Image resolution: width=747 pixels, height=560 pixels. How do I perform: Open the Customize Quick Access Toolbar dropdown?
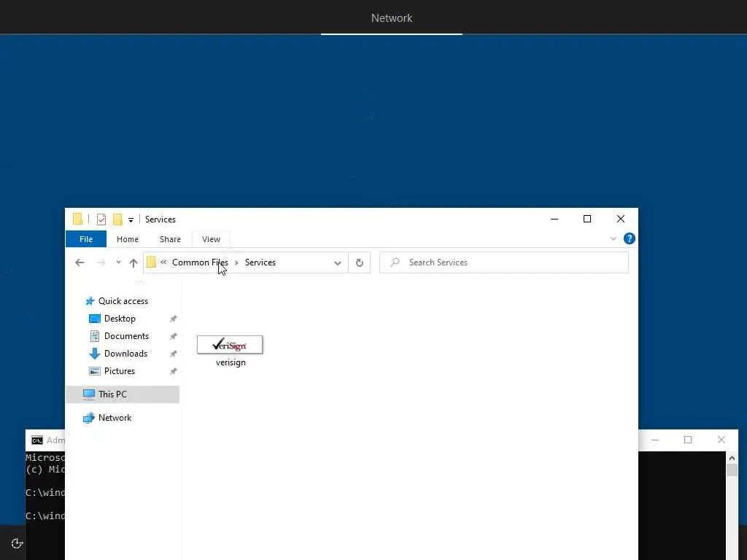coord(131,220)
